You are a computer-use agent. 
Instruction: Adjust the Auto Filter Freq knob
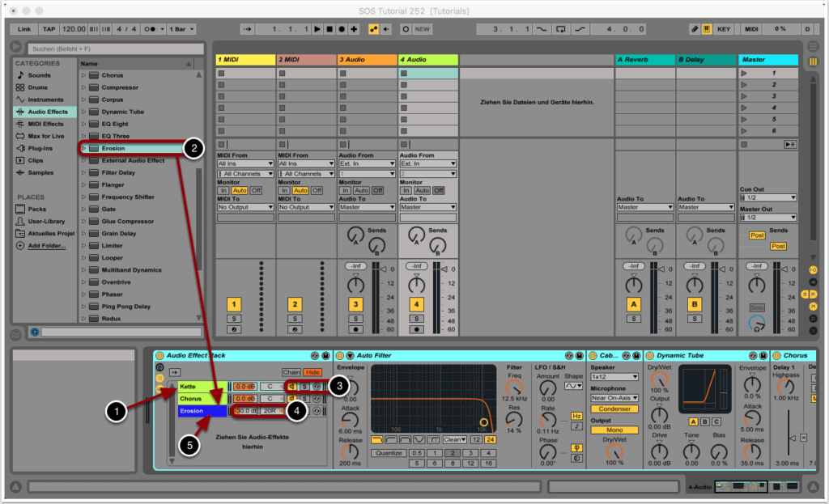[514, 388]
